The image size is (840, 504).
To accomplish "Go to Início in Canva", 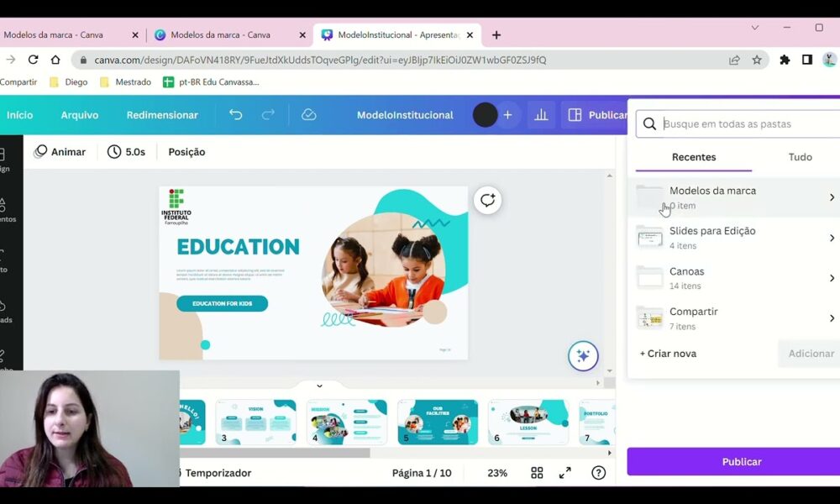I will coord(20,114).
